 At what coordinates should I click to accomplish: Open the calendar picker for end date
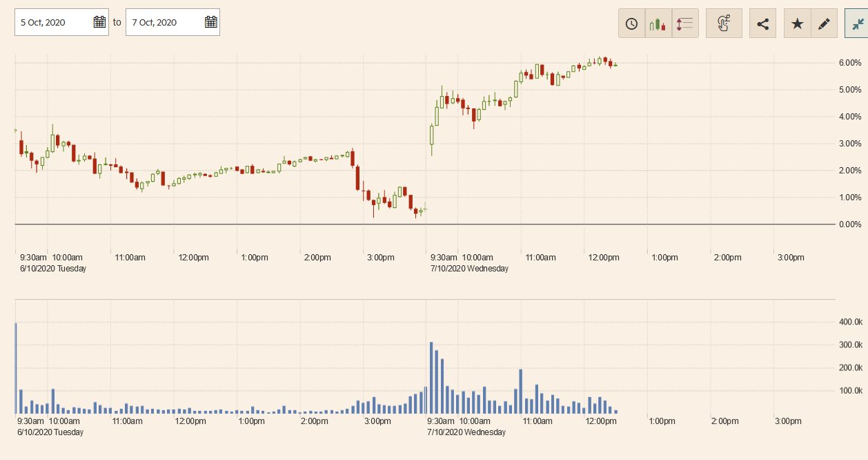[x=210, y=22]
